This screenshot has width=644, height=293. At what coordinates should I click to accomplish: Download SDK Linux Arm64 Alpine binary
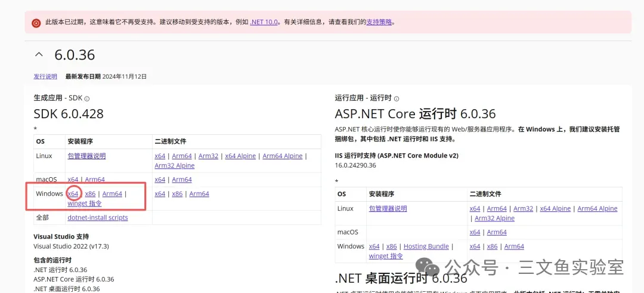click(x=283, y=156)
